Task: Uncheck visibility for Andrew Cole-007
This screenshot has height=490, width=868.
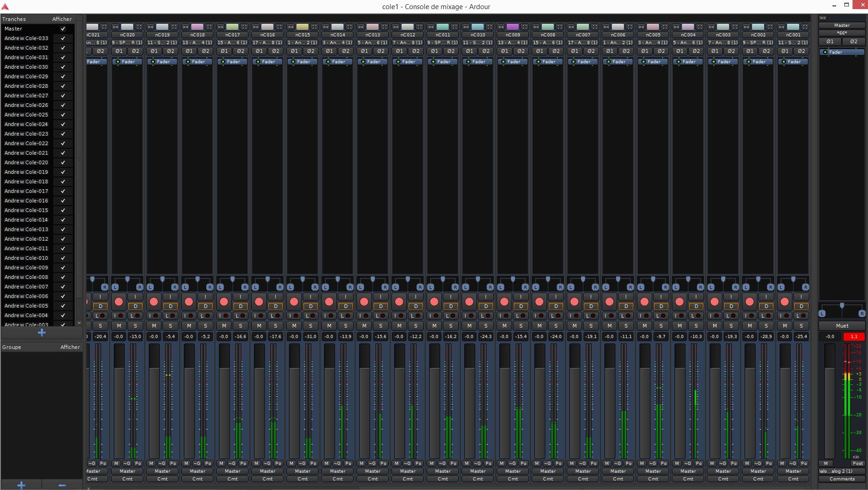Action: pyautogui.click(x=63, y=287)
